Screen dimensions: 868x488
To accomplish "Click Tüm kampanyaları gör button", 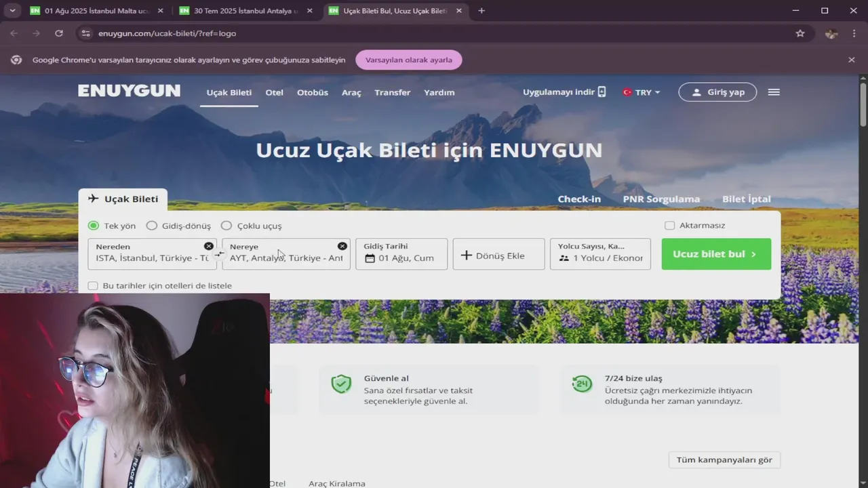I will [x=724, y=460].
